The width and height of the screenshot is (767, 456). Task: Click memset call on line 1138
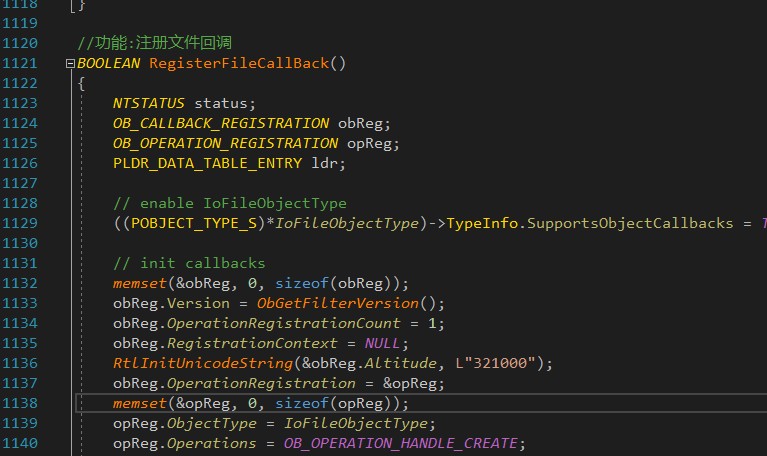[140, 403]
